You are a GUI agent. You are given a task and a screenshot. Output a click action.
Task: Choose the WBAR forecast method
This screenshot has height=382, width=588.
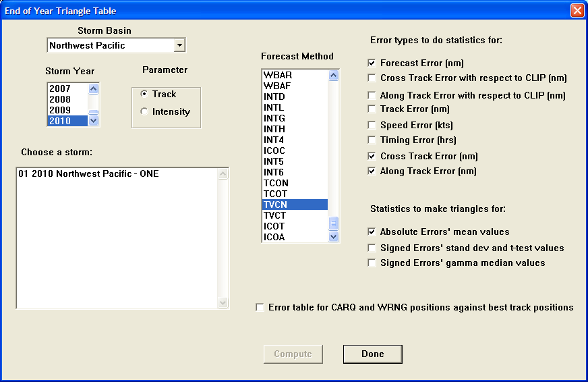click(x=278, y=75)
